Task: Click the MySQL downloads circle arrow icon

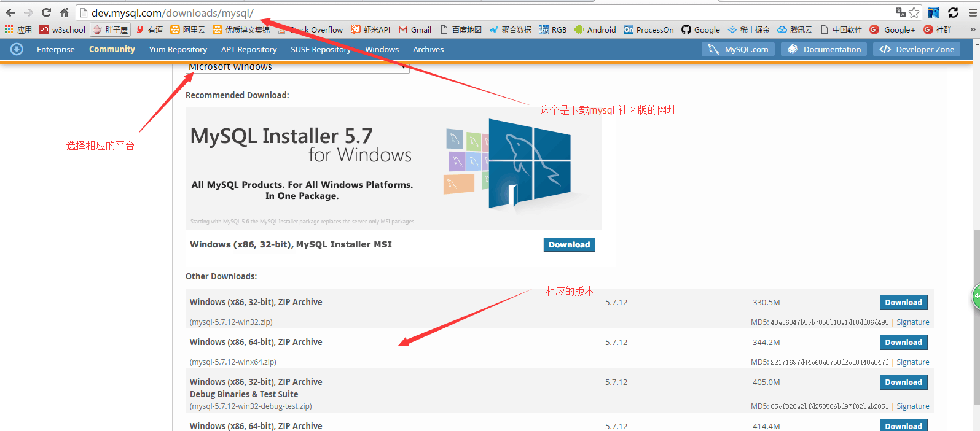Action: pyautogui.click(x=17, y=49)
